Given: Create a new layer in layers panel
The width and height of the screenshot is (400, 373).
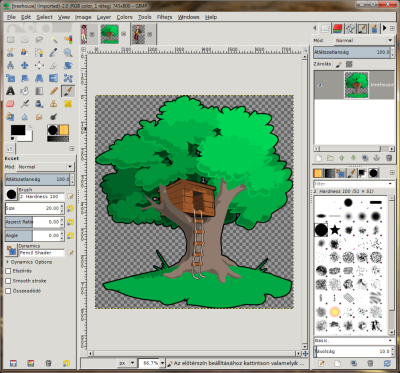Looking at the screenshot, I should (x=319, y=158).
